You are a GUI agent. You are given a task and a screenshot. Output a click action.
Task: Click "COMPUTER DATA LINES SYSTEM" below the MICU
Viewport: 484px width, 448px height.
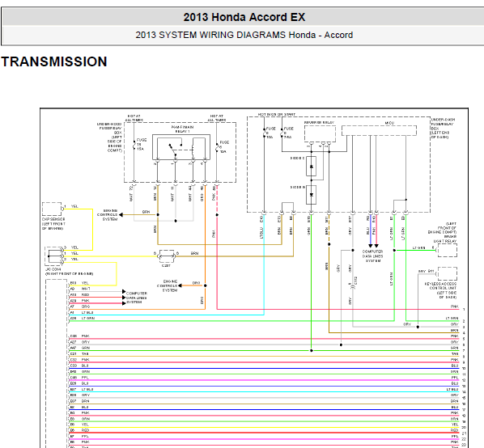[372, 256]
